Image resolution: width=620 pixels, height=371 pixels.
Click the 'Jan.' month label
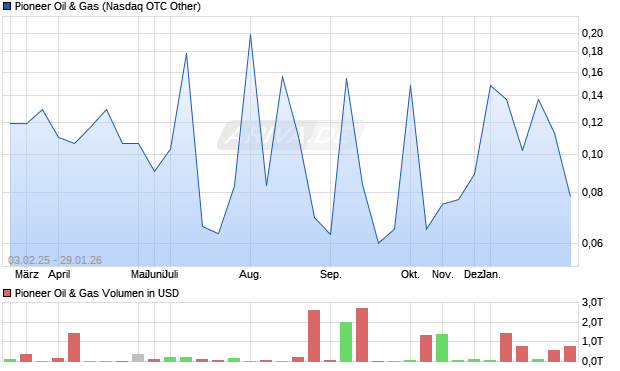tap(491, 274)
